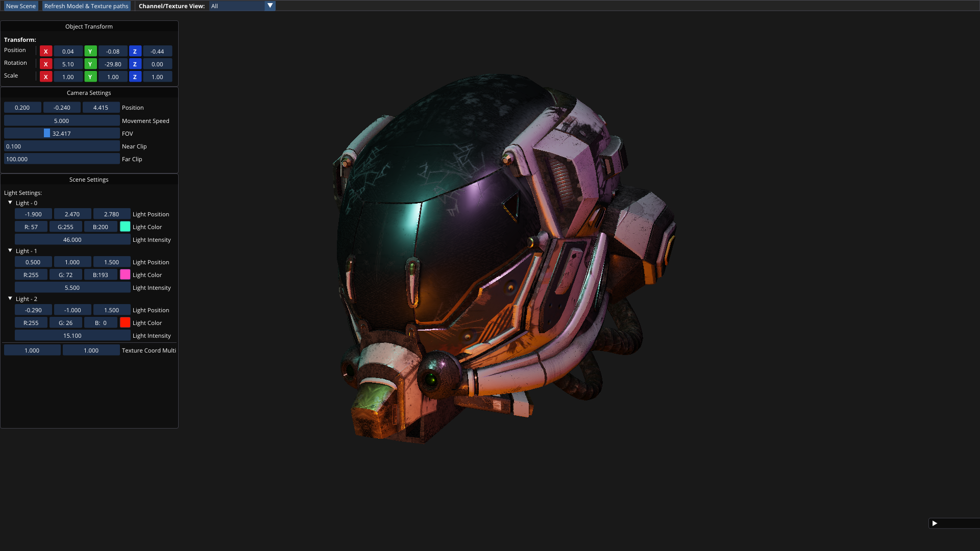Open the cyan Light 0 color swatch
Viewport: 980px width, 551px height.
125,227
